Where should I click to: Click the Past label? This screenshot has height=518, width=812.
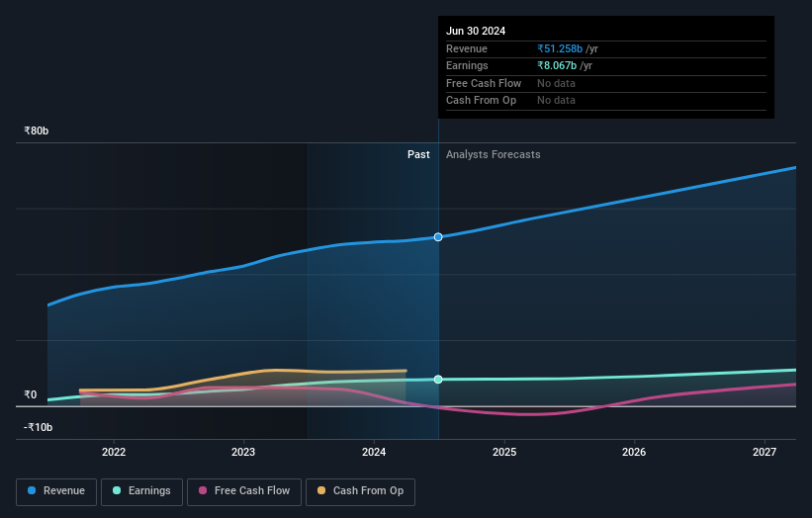418,155
